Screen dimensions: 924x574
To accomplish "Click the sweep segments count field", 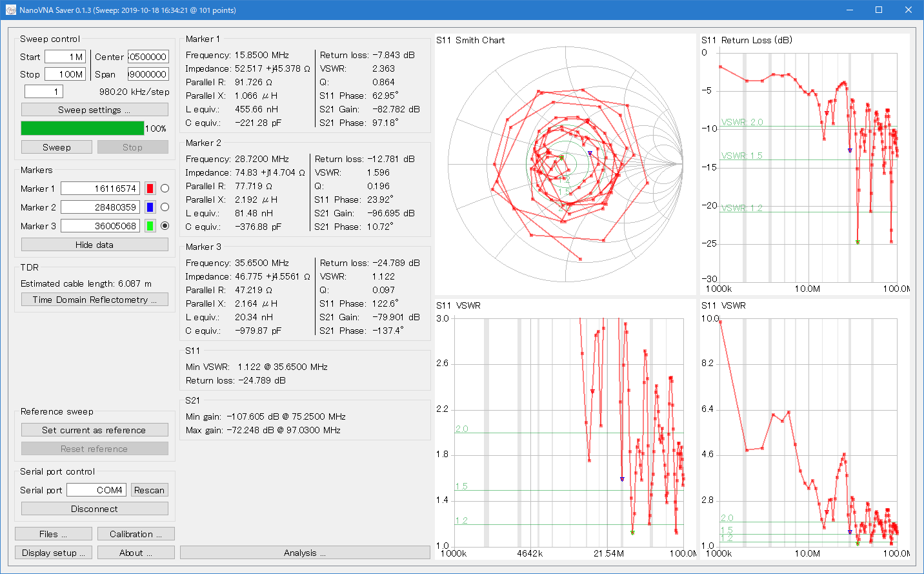I will pos(44,92).
